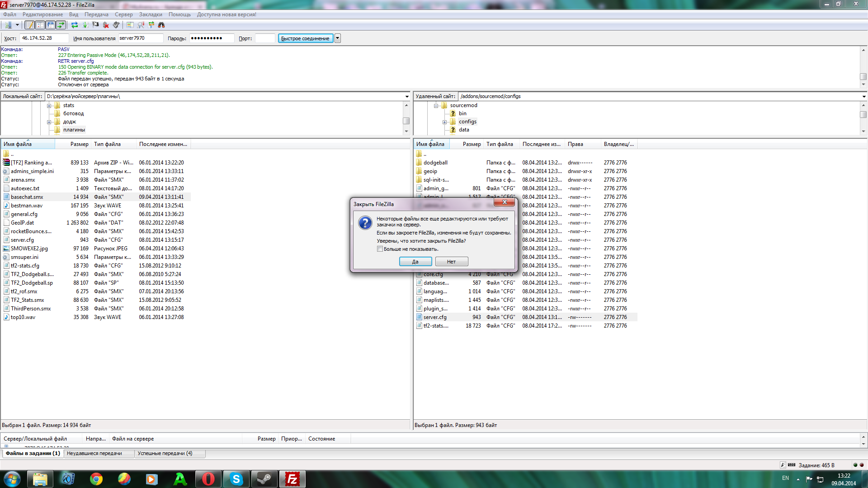Click the remote tree vertical scrollbar
The height and width of the screenshot is (488, 868).
[863, 118]
